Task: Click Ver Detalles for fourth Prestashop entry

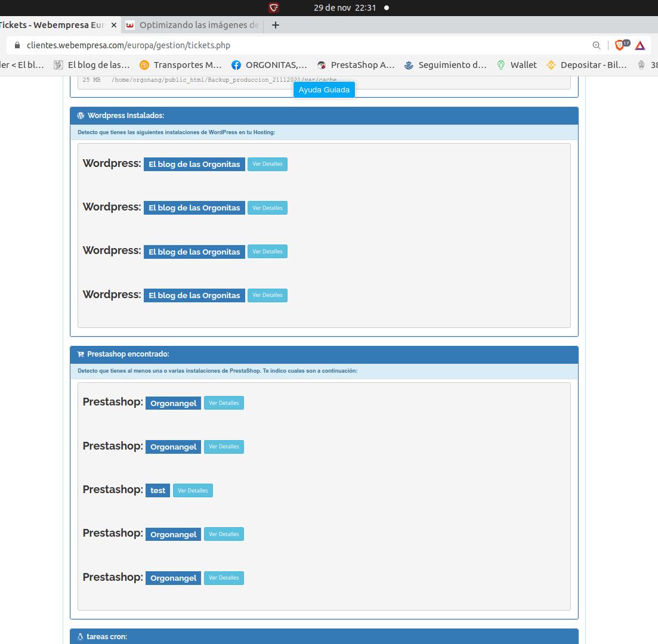Action: (x=224, y=534)
